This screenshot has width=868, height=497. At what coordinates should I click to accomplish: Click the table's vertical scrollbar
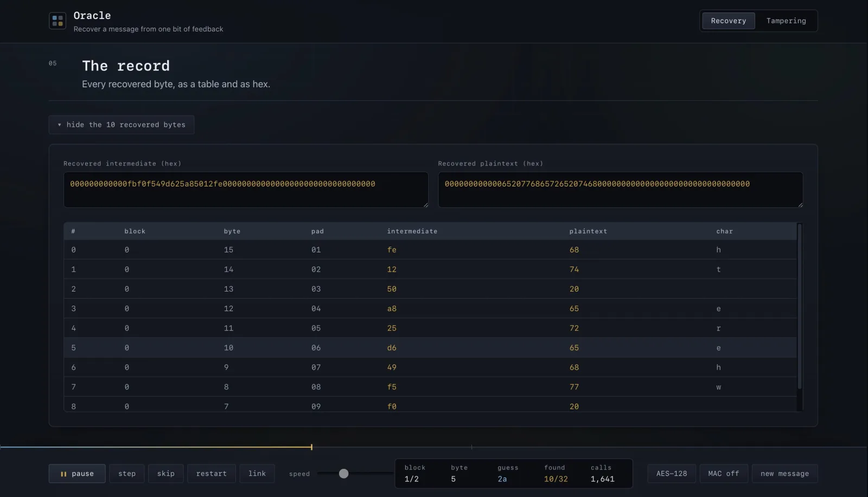800,306
